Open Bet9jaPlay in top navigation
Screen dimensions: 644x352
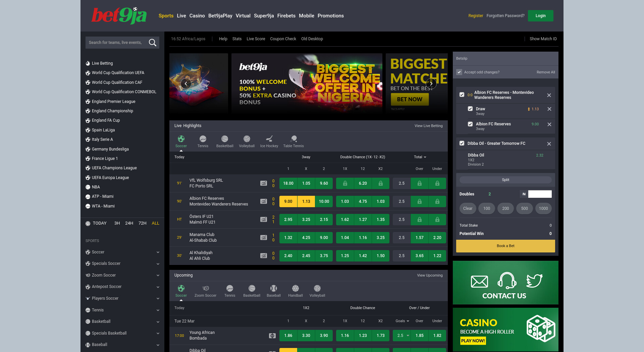220,16
